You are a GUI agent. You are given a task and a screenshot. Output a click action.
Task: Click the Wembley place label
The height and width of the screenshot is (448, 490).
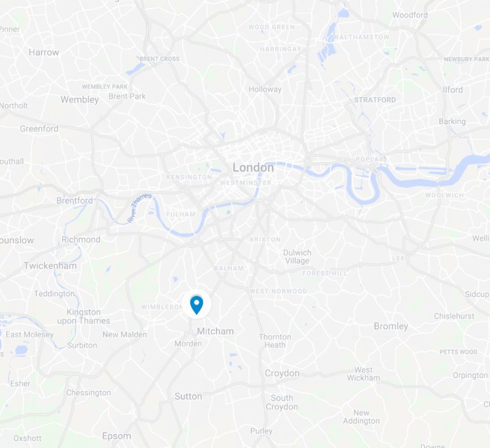point(80,99)
